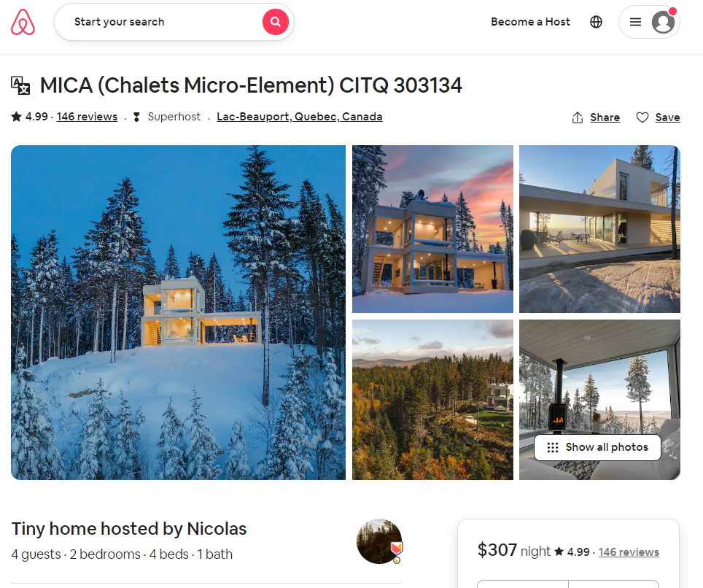Click the Save link
This screenshot has width=703, height=588.
tap(667, 117)
